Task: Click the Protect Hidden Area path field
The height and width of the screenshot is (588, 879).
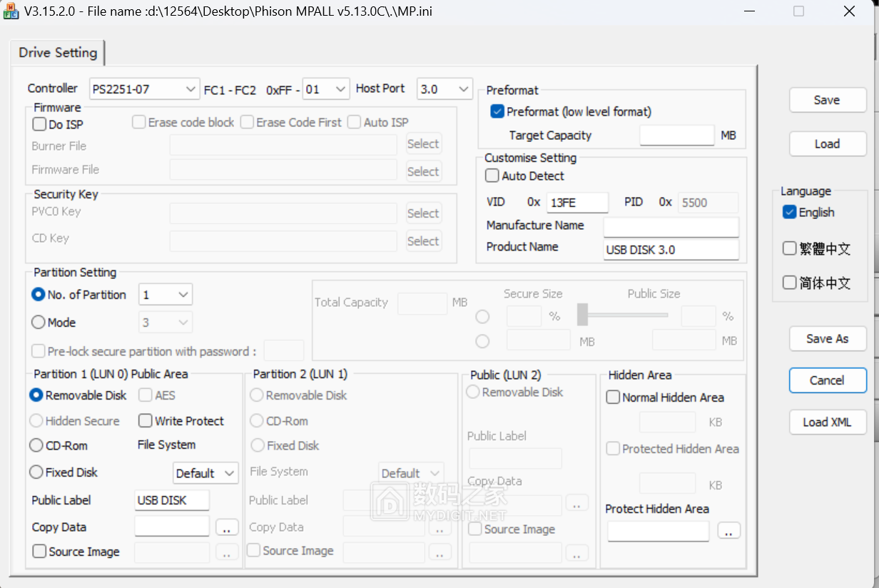Action: click(659, 531)
